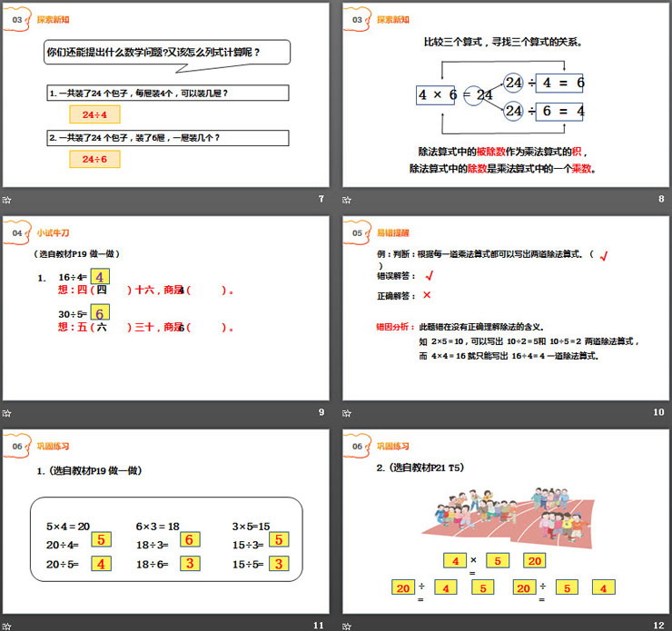Click the animation star icon under slide 12

tap(347, 626)
